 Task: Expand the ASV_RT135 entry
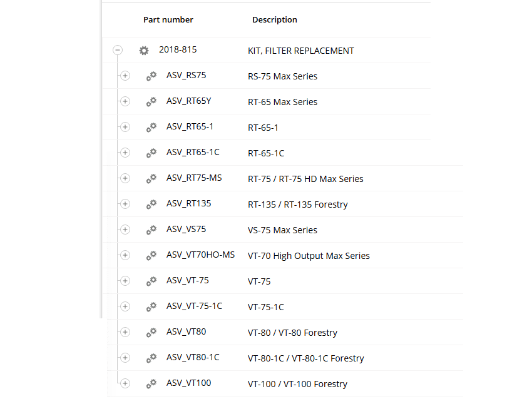tap(125, 205)
